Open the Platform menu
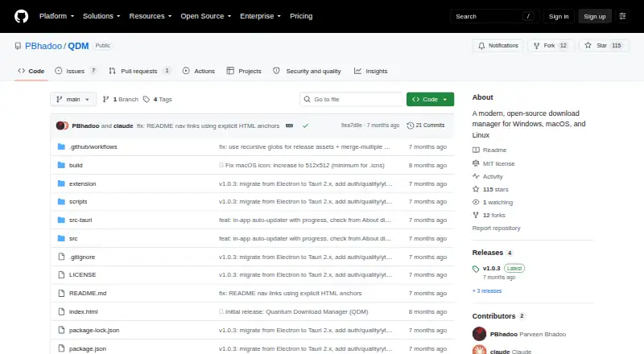The image size is (644, 354). click(56, 16)
